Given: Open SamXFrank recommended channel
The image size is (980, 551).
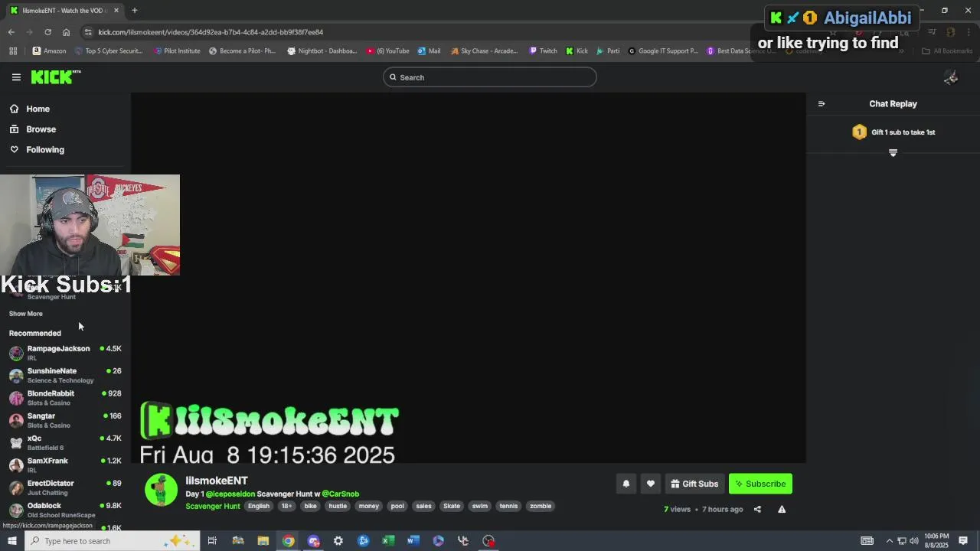Looking at the screenshot, I should (x=65, y=465).
